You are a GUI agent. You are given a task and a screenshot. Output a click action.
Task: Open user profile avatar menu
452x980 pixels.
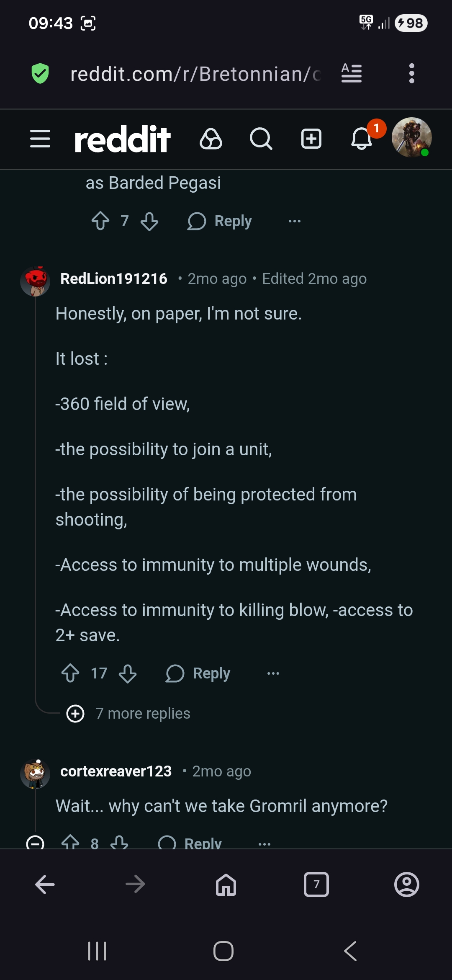[411, 137]
